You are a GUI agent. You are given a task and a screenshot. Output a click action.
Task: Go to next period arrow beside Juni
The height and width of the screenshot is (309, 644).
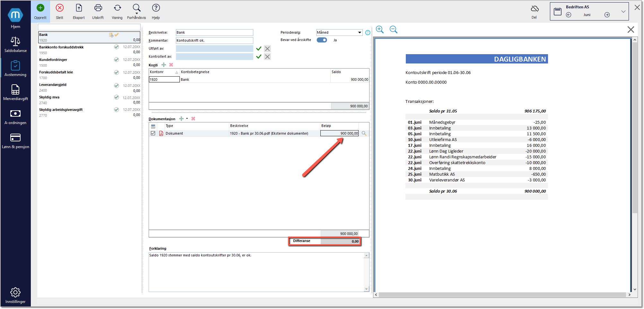(607, 15)
